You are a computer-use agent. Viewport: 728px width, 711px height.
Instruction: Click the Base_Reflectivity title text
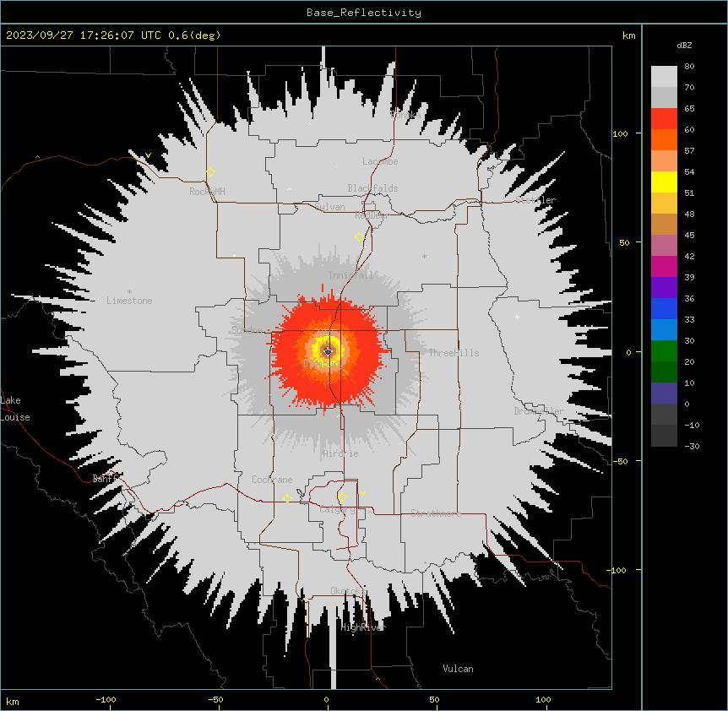coord(364,13)
